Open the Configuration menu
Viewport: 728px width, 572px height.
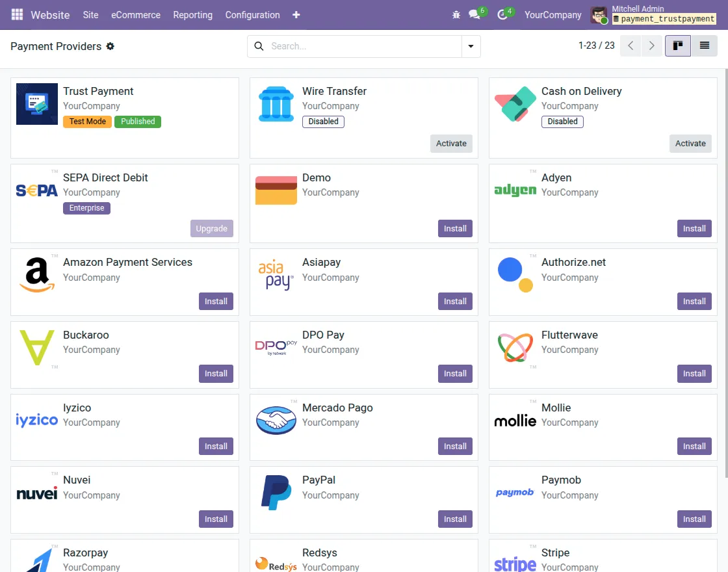coord(252,14)
